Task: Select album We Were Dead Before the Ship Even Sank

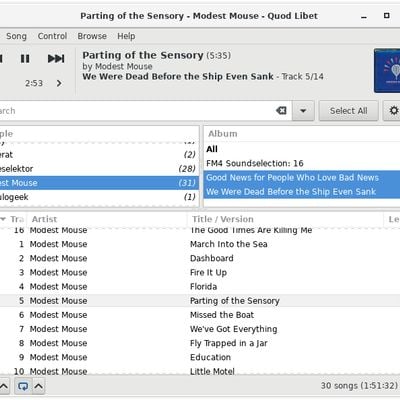Action: click(x=302, y=192)
